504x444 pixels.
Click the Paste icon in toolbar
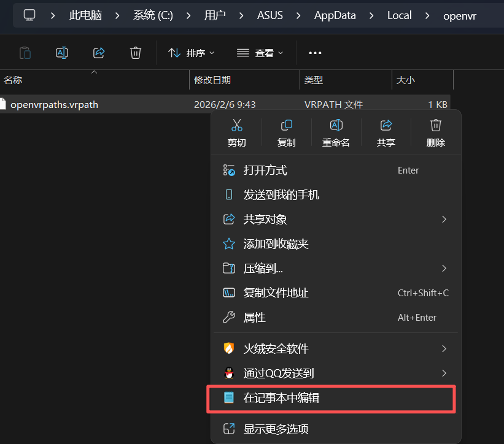coord(25,53)
